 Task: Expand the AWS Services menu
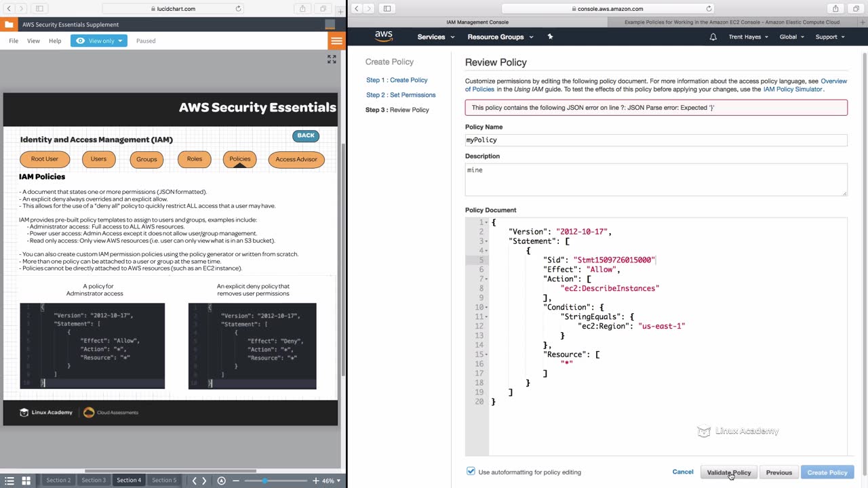[436, 37]
